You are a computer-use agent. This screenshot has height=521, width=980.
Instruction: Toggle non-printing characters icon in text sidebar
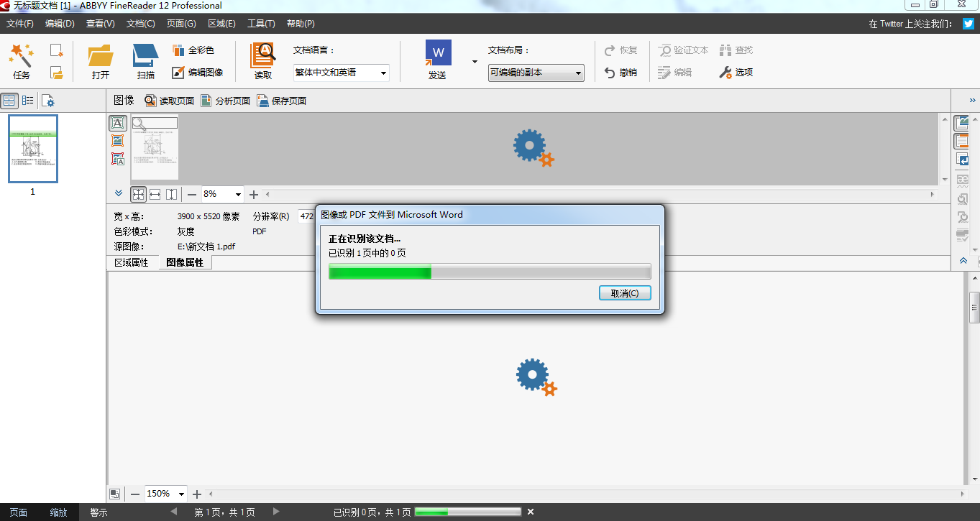(961, 160)
